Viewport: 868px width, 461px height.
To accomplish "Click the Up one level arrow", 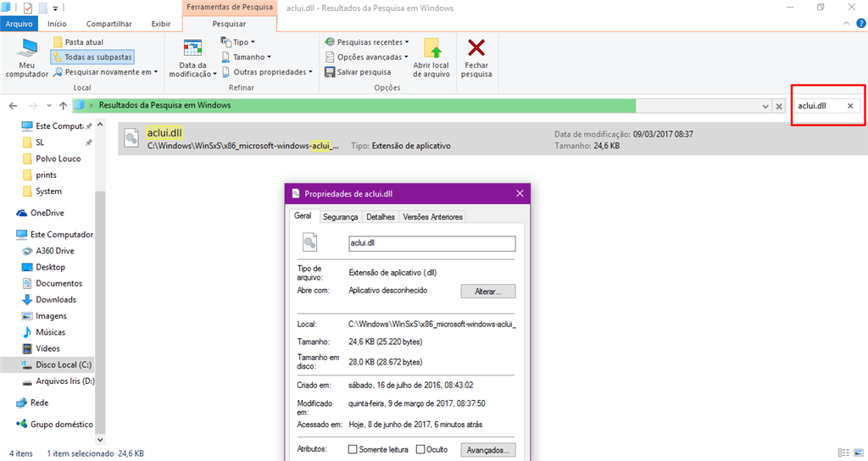I will click(x=63, y=106).
